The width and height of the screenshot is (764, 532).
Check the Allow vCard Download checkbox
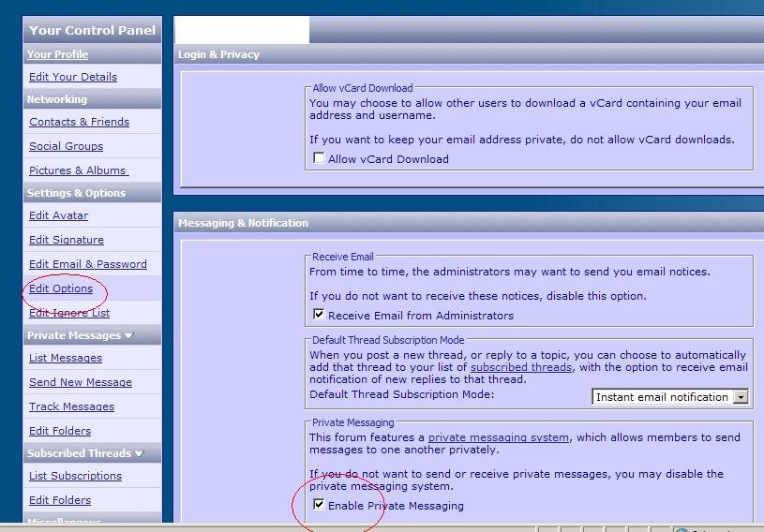click(x=319, y=159)
